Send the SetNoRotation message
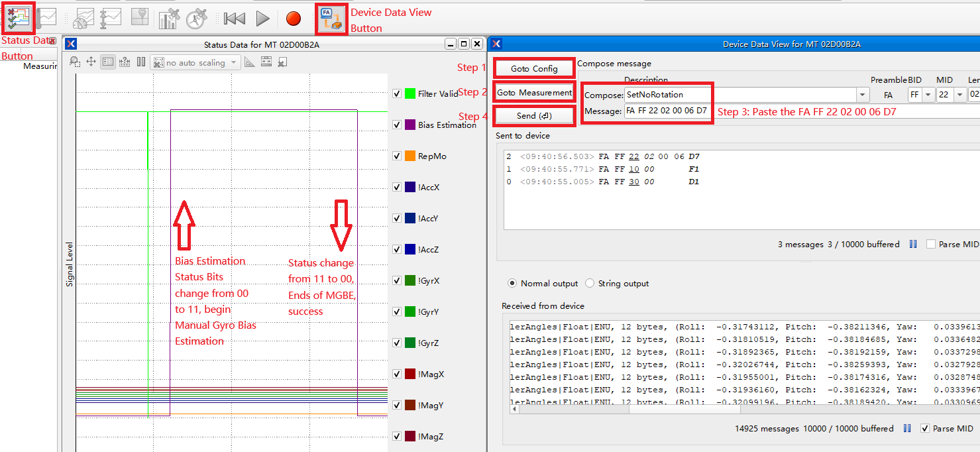This screenshot has width=980, height=452. coord(534,115)
